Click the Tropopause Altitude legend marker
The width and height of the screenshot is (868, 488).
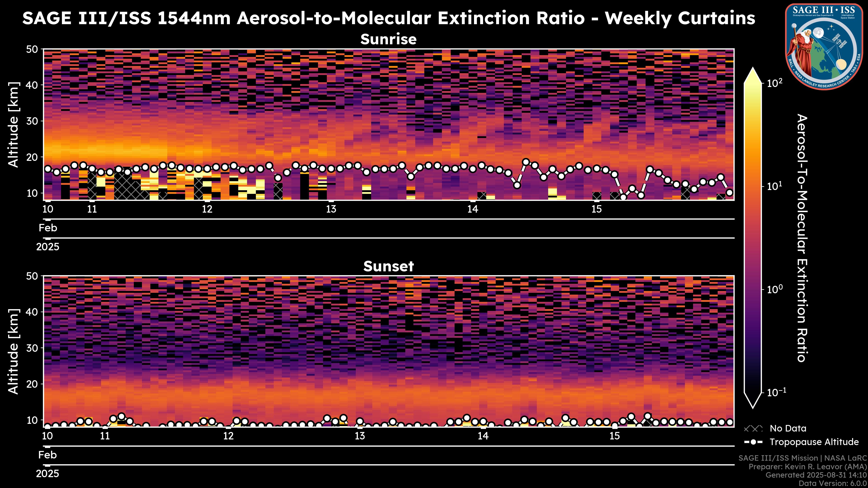pos(753,442)
